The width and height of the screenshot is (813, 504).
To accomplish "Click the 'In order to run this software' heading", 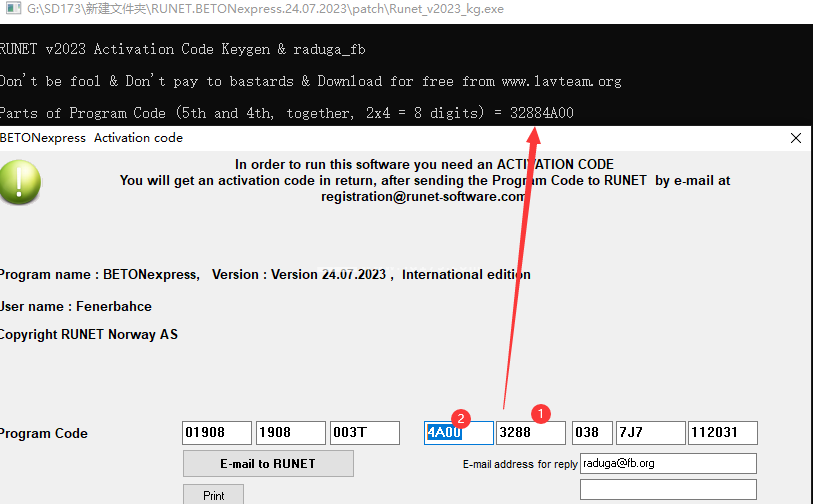I will 424,164.
